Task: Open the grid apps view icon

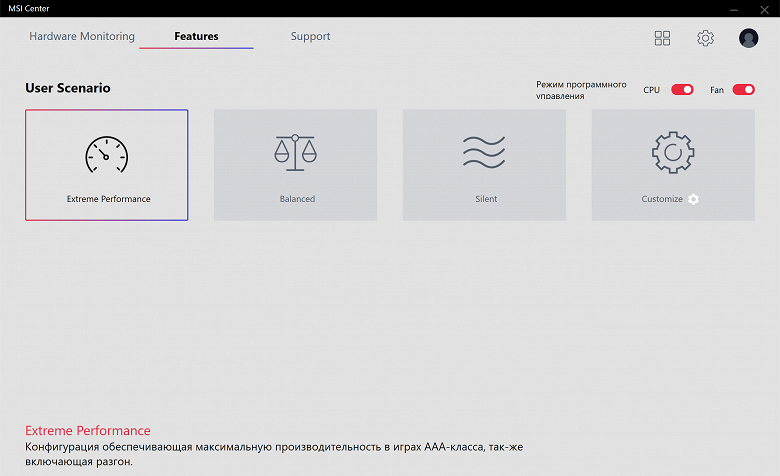Action: pos(662,38)
